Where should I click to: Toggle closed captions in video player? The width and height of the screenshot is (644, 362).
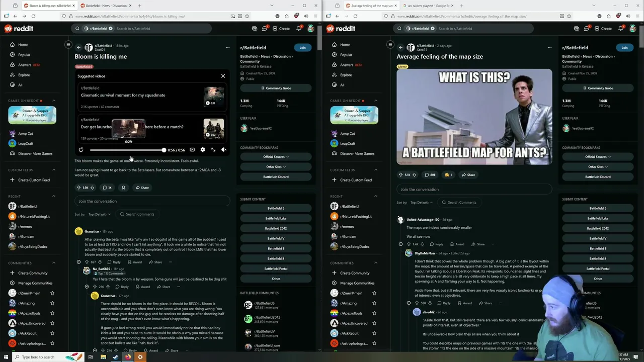[192, 150]
